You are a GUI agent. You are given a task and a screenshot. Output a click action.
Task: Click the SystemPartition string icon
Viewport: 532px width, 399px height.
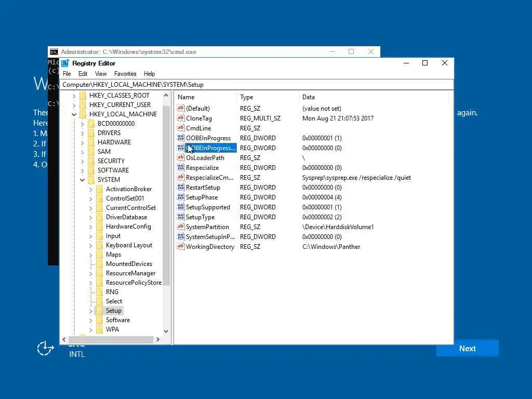click(x=180, y=227)
